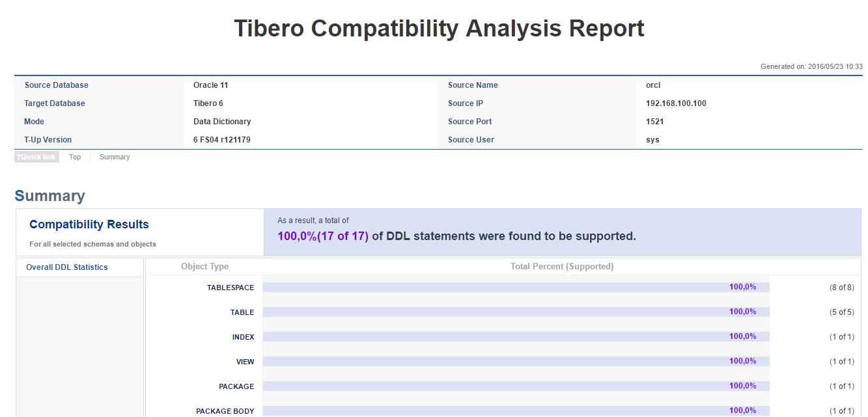Select the VIEW row label
The image size is (868, 417).
coord(245,361)
